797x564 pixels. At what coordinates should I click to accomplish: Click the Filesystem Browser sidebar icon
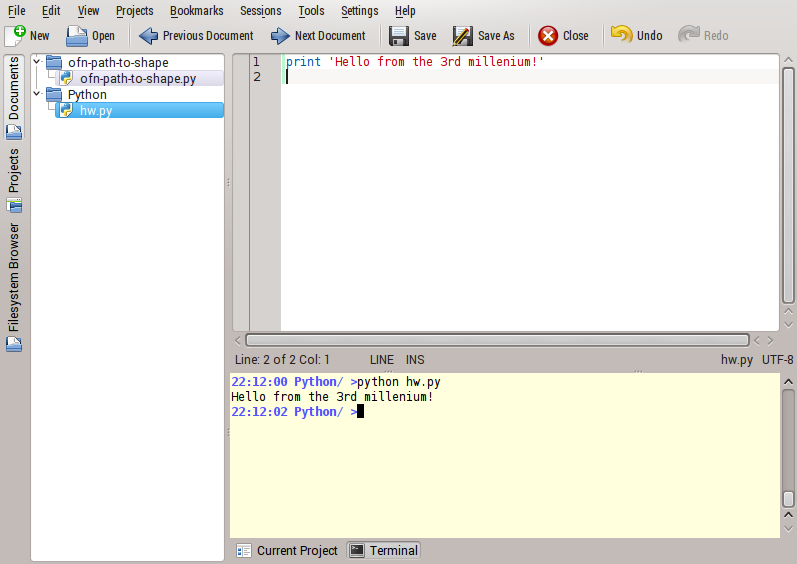pyautogui.click(x=14, y=344)
